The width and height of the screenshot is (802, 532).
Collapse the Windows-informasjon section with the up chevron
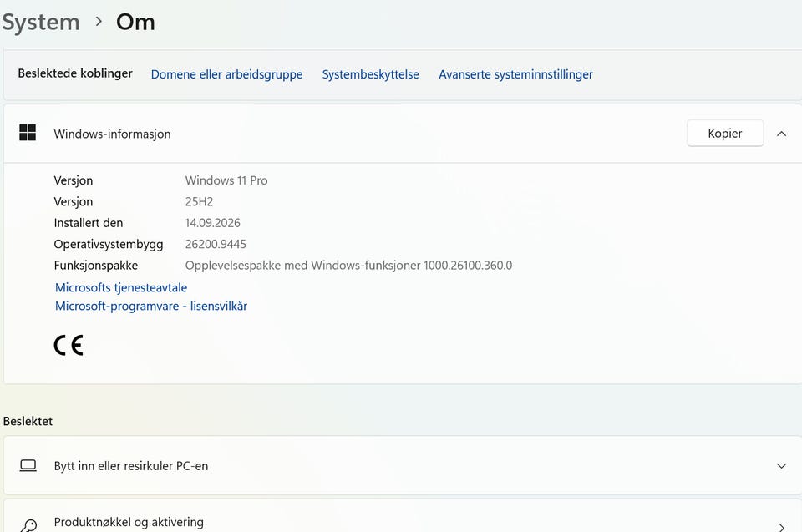click(x=782, y=134)
